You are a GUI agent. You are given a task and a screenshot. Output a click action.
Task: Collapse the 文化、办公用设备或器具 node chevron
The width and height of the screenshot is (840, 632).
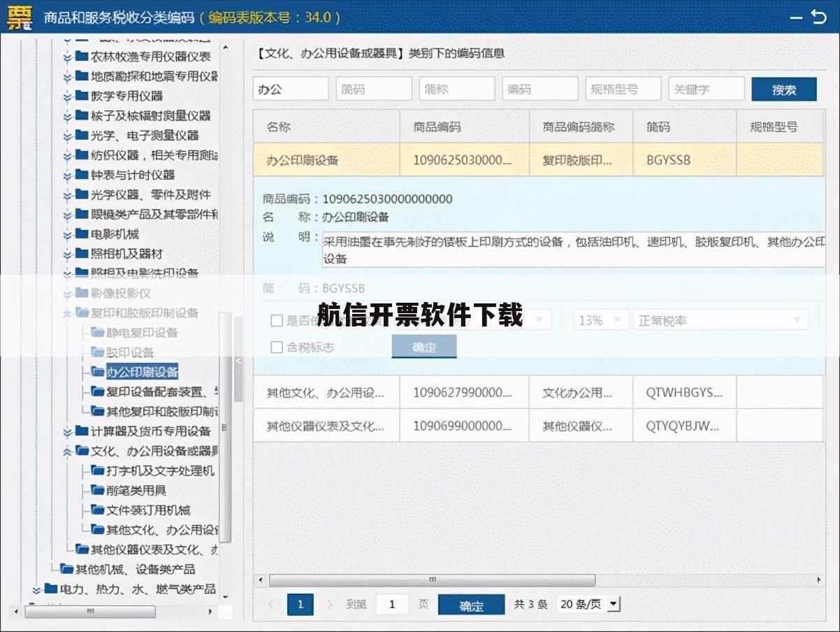pyautogui.click(x=67, y=450)
